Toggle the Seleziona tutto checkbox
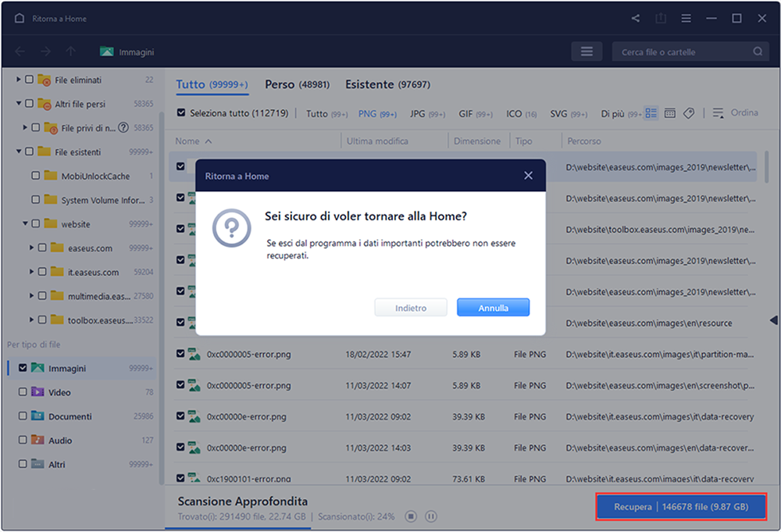 [181, 112]
